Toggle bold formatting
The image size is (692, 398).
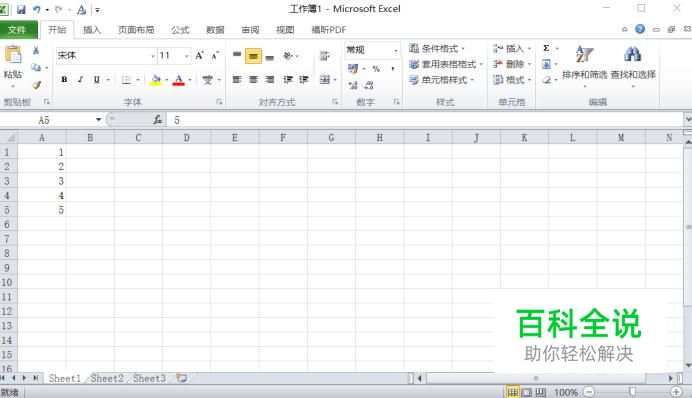(64, 80)
